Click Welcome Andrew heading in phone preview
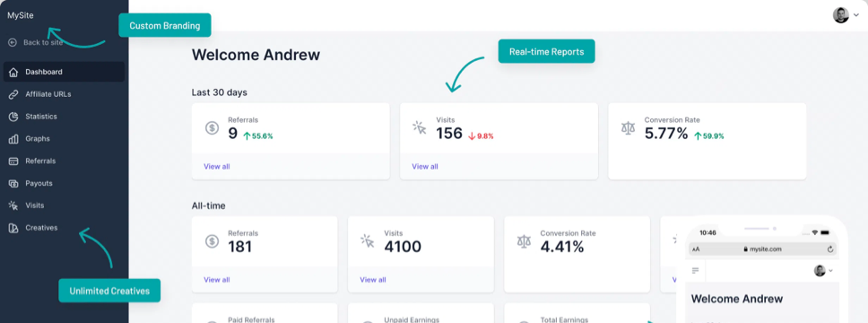868x323 pixels. click(737, 299)
